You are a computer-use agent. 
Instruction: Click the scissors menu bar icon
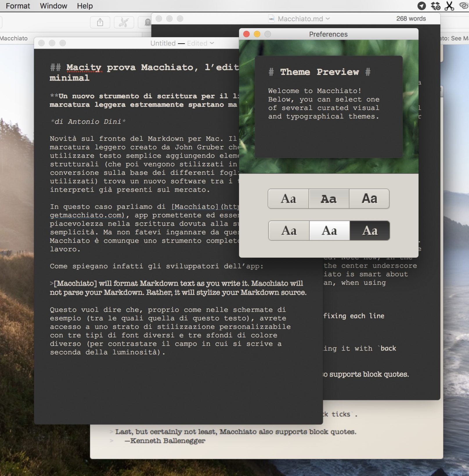coord(449,6)
